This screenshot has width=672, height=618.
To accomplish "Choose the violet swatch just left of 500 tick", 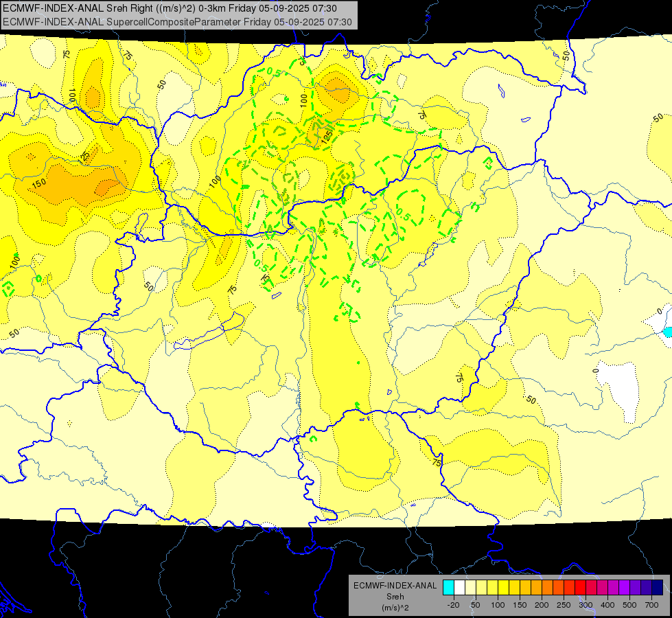I will (x=625, y=588).
